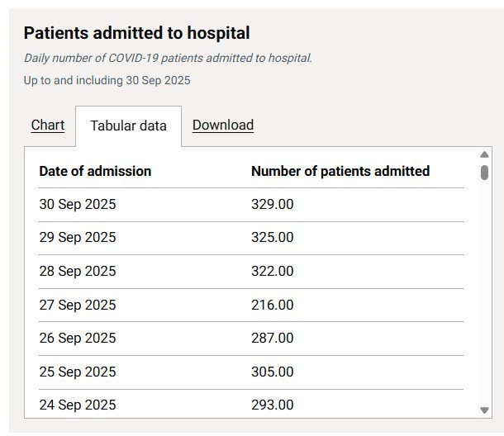Select the Tabular data tab
Image resolution: width=504 pixels, height=436 pixels.
128,126
